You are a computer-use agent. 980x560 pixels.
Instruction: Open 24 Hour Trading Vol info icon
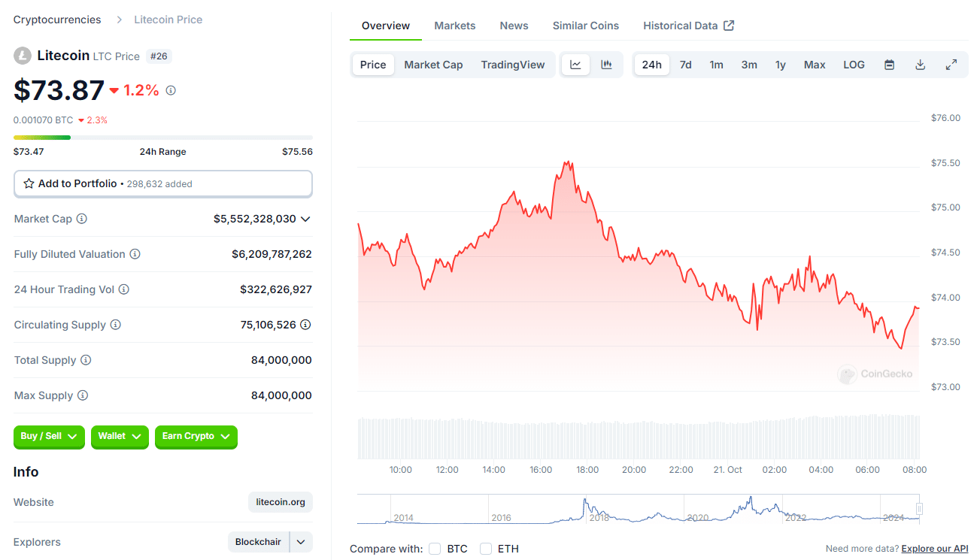(x=124, y=289)
